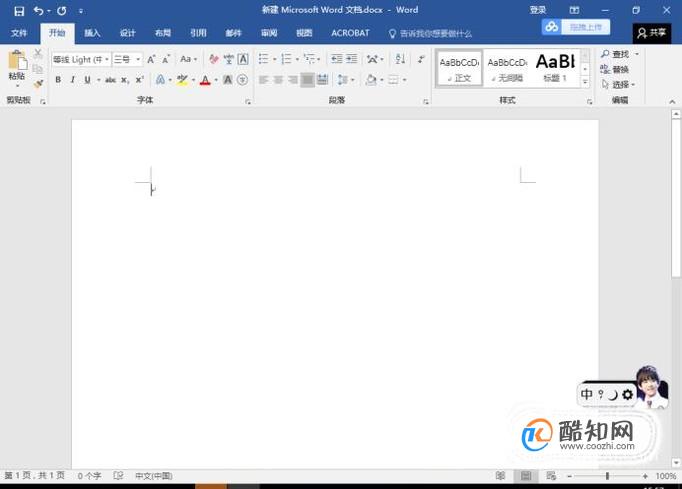Viewport: 682px width, 489px height.
Task: Apply distributed alignment
Action: click(322, 80)
